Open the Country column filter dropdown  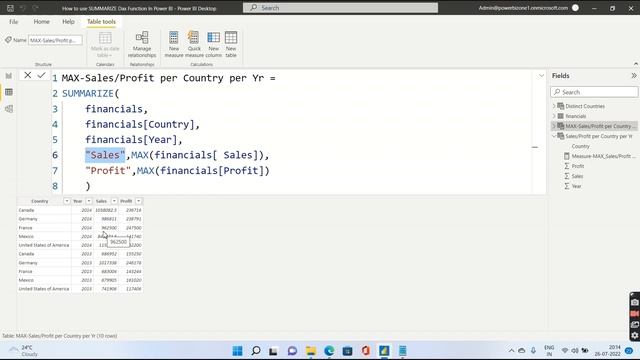coord(67,201)
